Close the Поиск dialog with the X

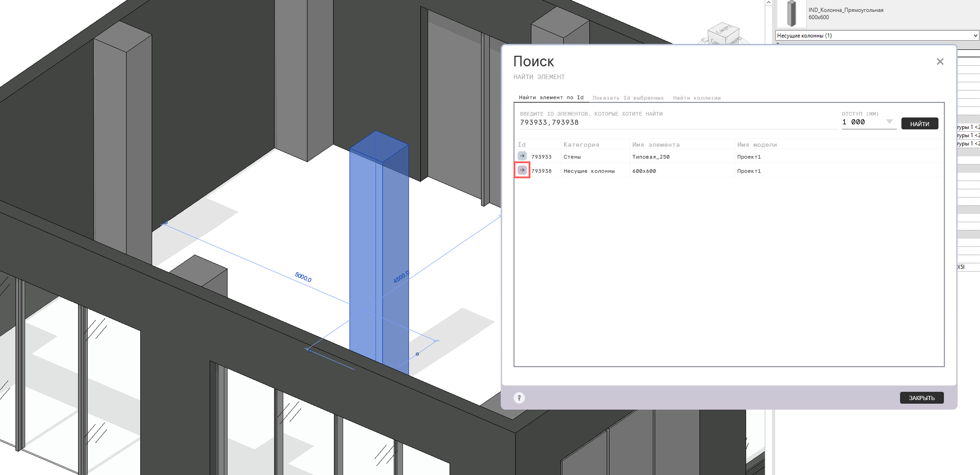click(x=940, y=62)
